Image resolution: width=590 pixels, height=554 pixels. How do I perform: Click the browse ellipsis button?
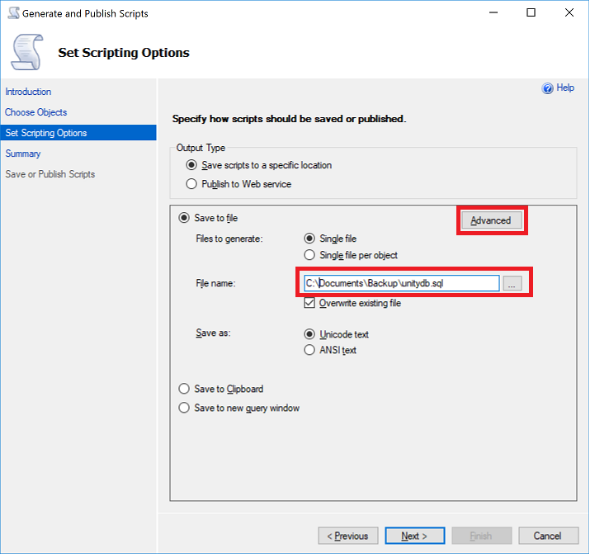512,283
